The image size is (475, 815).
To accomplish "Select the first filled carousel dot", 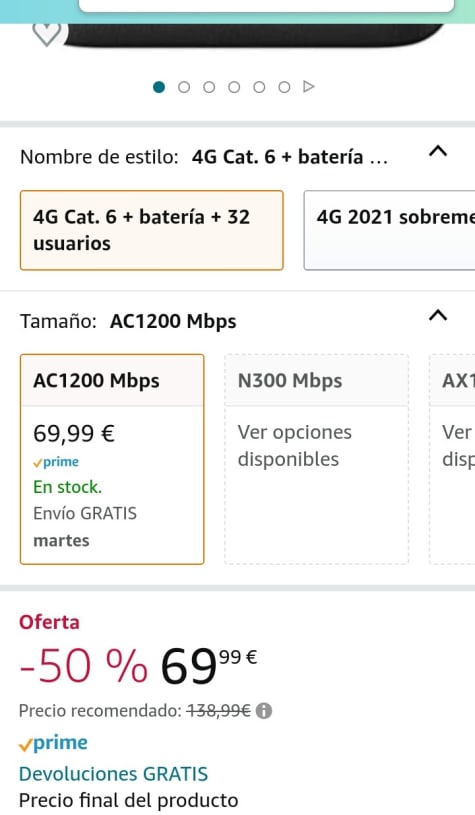I will (x=159, y=87).
